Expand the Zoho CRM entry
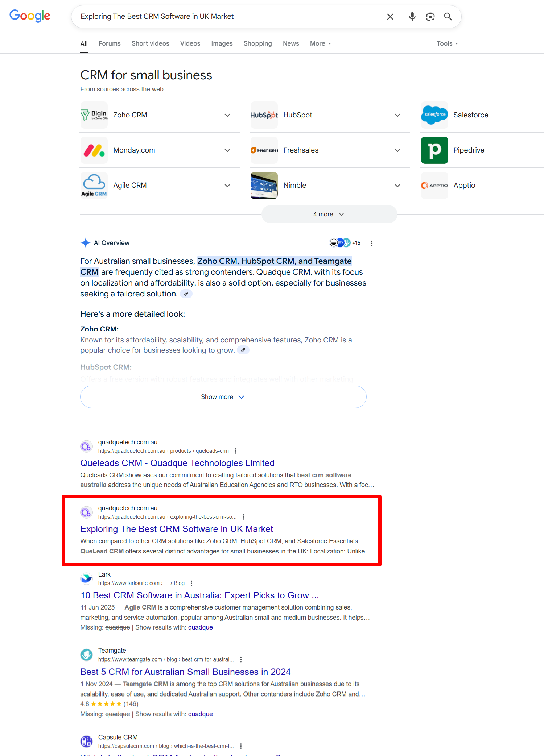Viewport: 544px width, 756px height. point(227,115)
